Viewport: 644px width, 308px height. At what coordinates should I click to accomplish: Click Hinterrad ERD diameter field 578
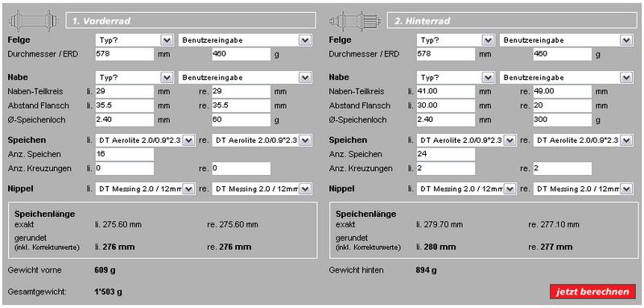point(446,54)
